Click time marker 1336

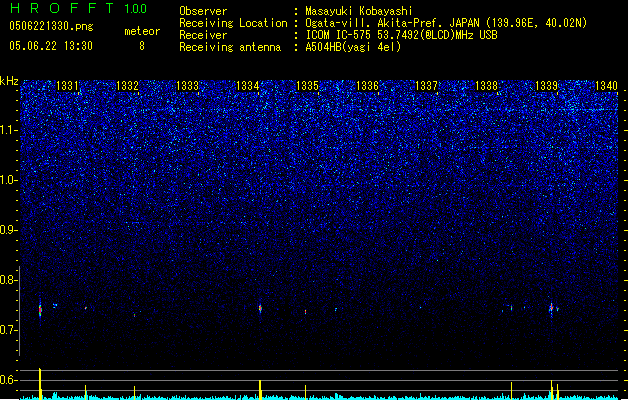click(367, 85)
